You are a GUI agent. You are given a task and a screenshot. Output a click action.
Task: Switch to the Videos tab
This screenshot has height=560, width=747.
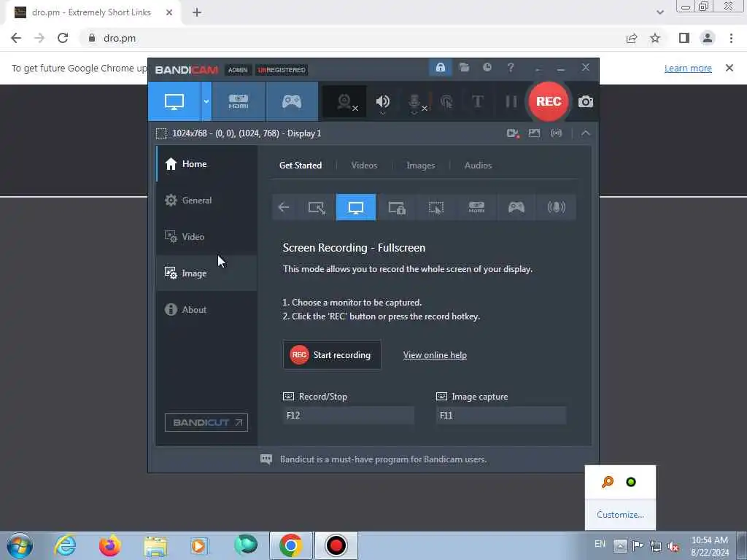coord(365,166)
